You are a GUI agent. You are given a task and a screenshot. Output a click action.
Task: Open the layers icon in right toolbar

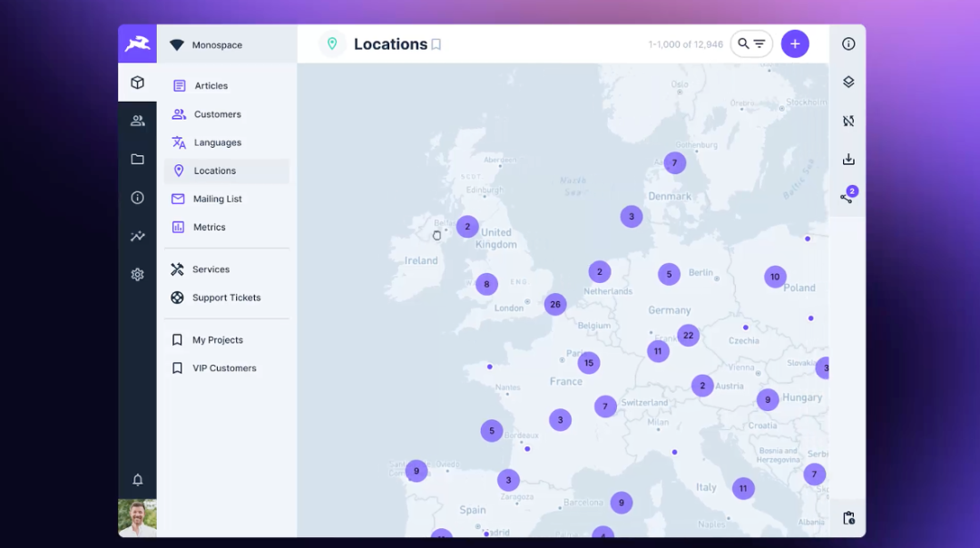click(x=848, y=82)
